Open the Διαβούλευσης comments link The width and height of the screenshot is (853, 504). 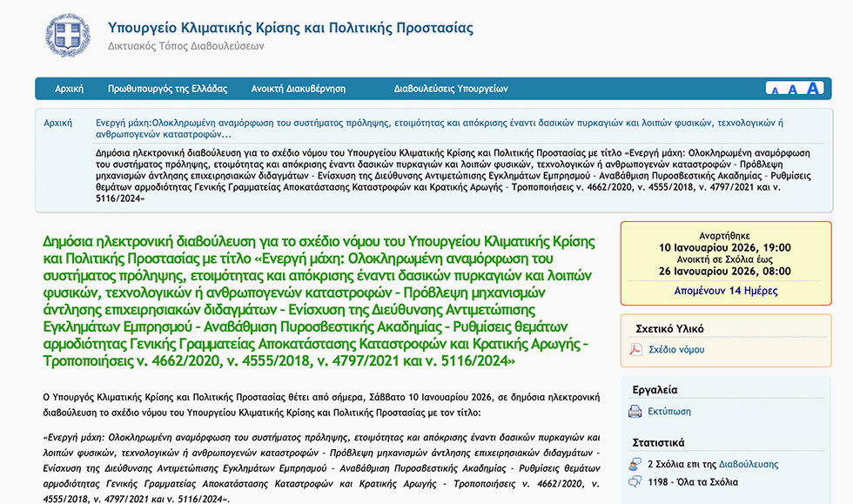coord(743,464)
